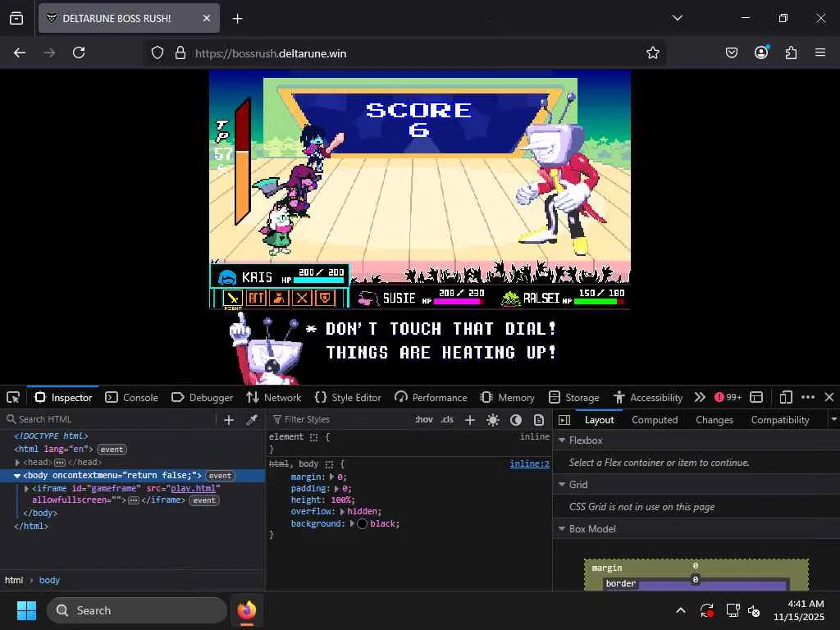Open the play.html source link
The height and width of the screenshot is (630, 840).
193,489
